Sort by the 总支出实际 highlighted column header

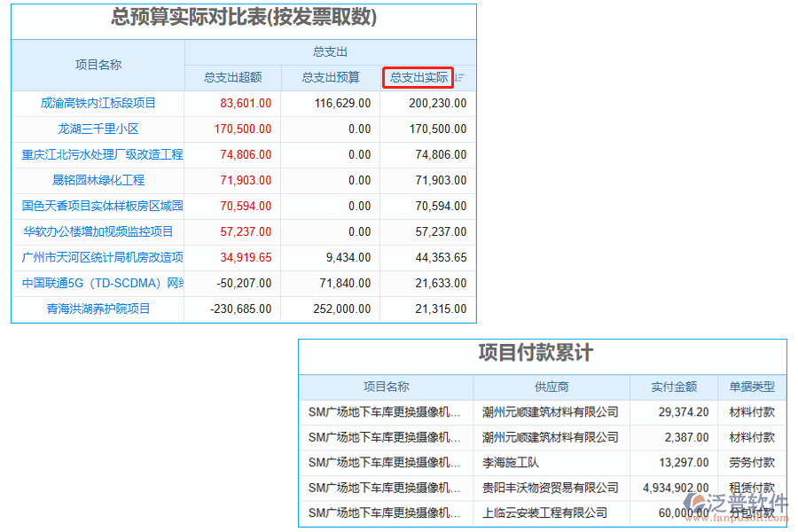point(418,78)
